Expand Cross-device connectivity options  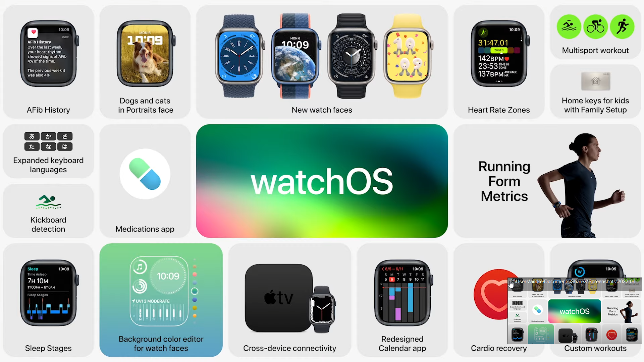point(290,301)
